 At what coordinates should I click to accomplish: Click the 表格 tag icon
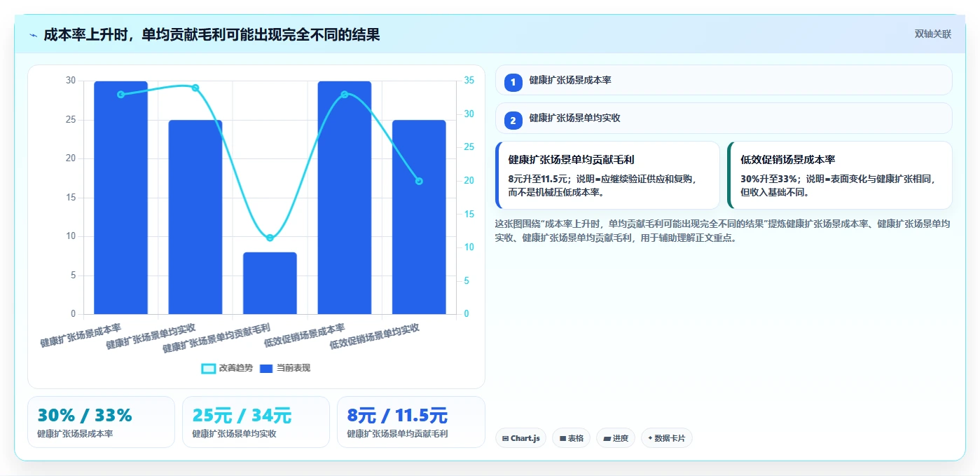(x=563, y=438)
